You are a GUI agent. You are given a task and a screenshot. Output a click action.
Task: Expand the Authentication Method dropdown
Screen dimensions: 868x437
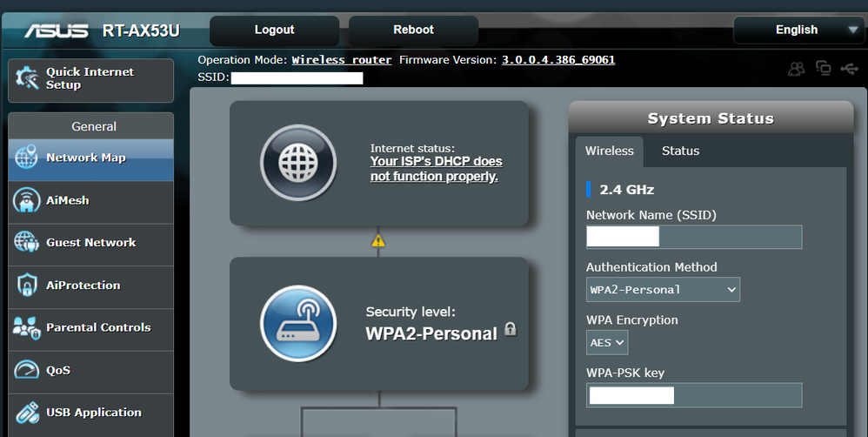pos(663,290)
